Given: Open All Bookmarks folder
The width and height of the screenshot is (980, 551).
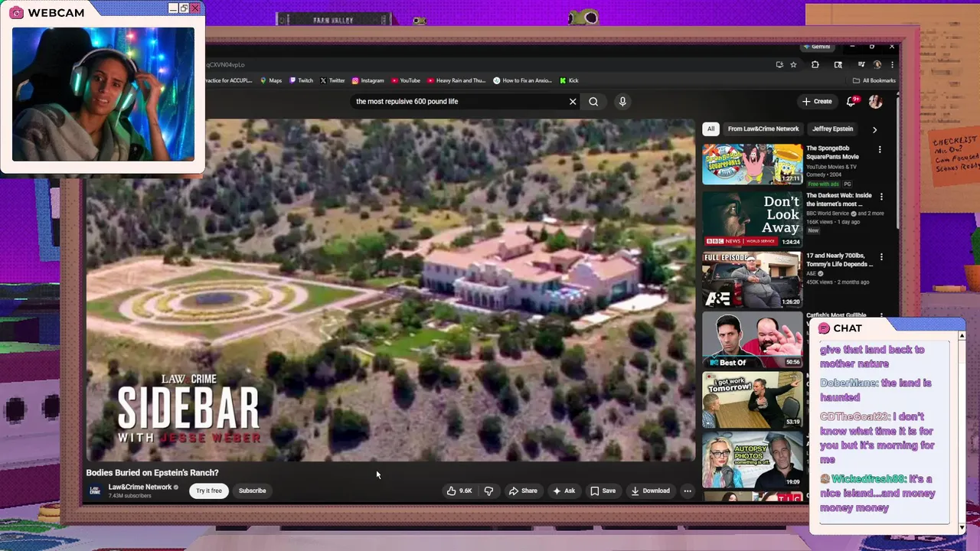Looking at the screenshot, I should click(x=874, y=80).
